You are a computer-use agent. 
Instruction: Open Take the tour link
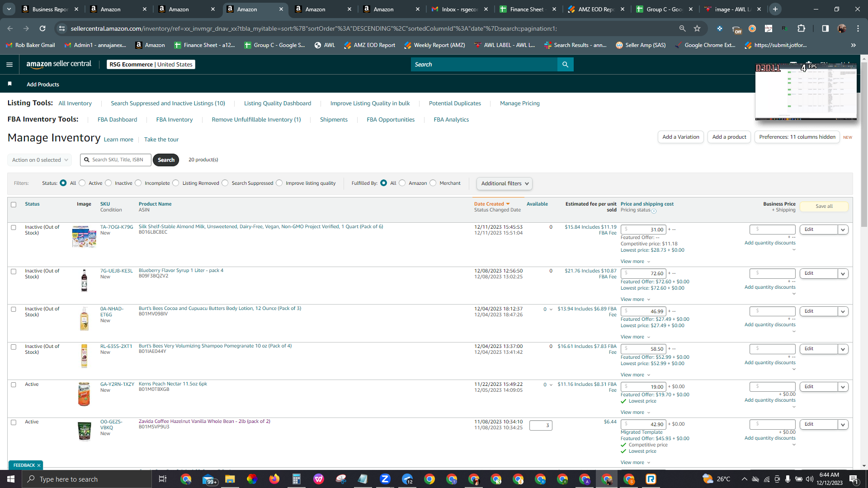click(x=161, y=140)
